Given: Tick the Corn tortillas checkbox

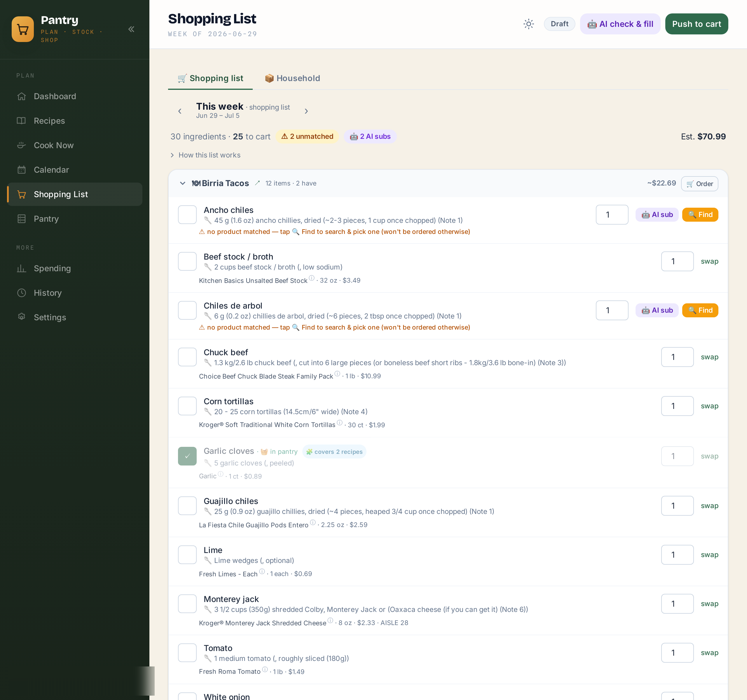Looking at the screenshot, I should pyautogui.click(x=187, y=406).
